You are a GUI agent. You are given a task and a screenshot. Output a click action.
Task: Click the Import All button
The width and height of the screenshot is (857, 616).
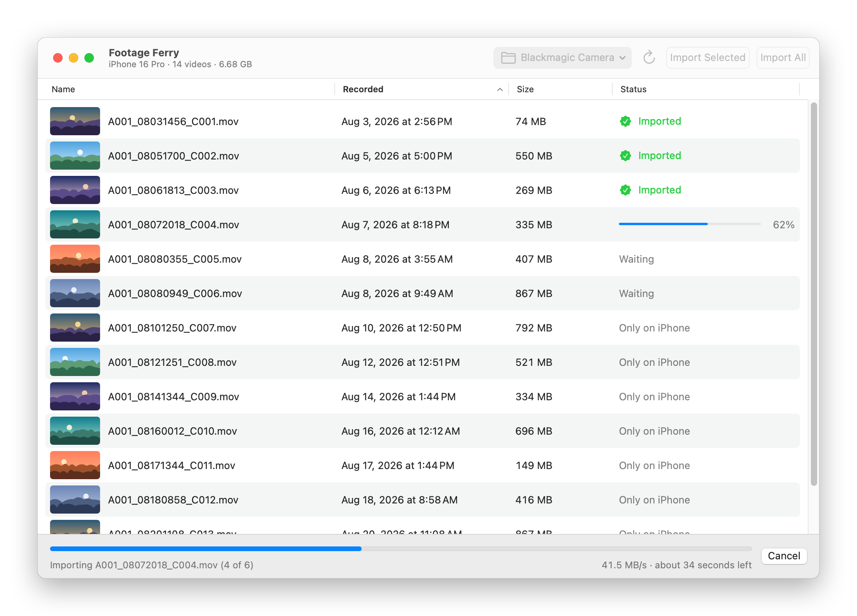tap(783, 58)
